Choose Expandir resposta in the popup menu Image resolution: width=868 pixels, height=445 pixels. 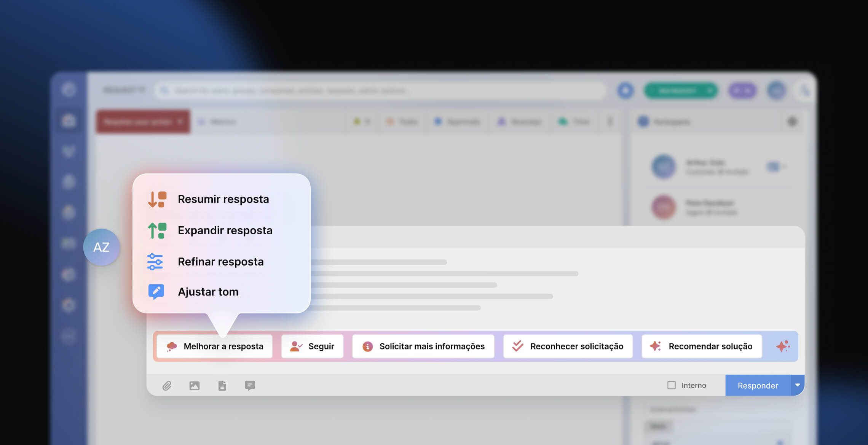tap(225, 230)
